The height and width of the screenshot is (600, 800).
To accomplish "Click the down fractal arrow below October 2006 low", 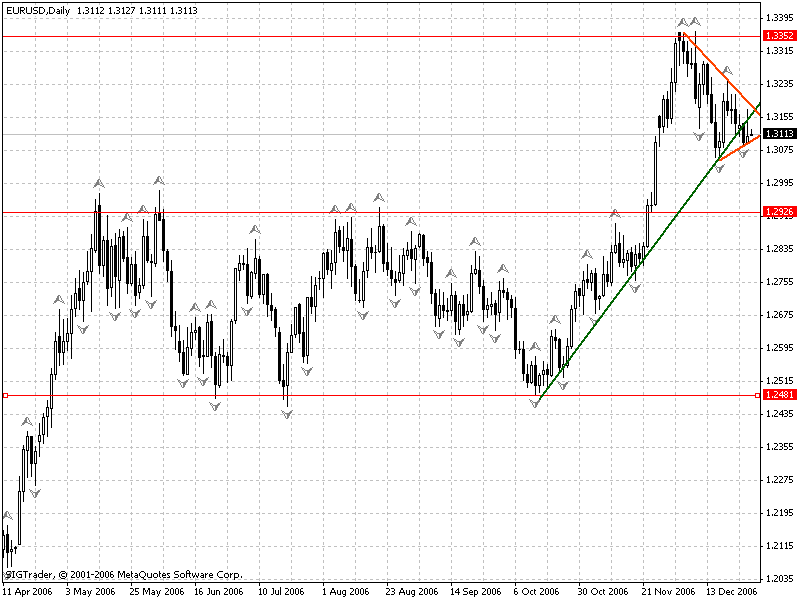I will [535, 403].
